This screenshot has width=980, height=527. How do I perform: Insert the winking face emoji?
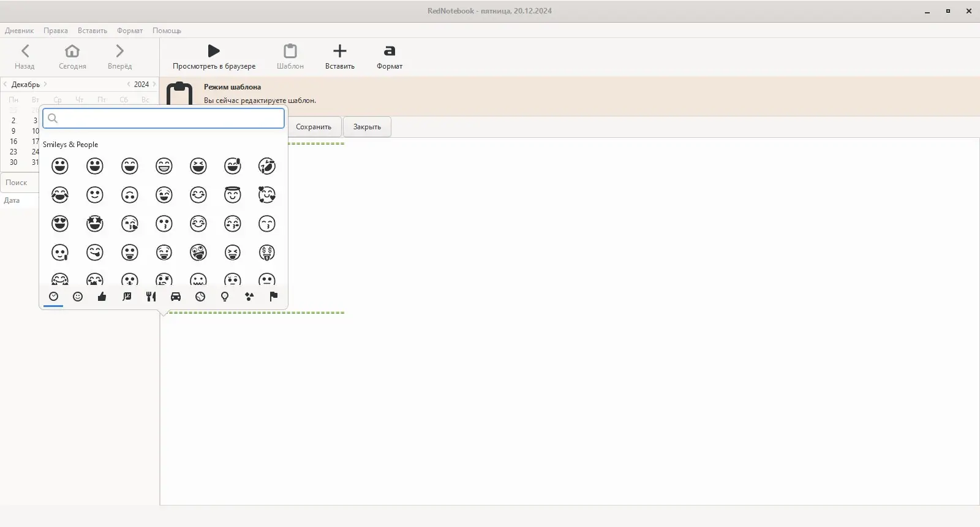click(x=164, y=195)
